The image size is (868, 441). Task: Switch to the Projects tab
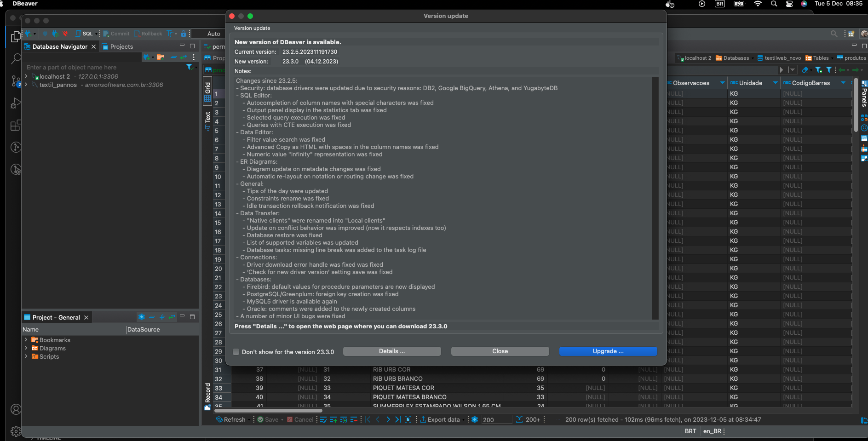pos(121,46)
